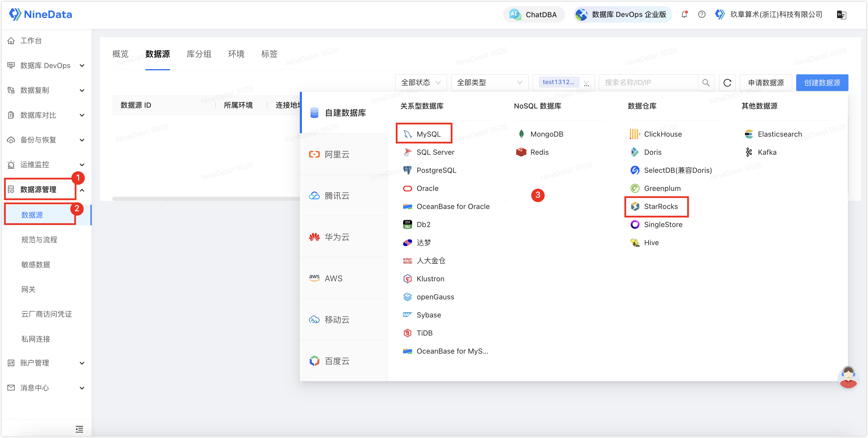Choose the Redis icon
Screen dimensions: 868x438
pyautogui.click(x=521, y=152)
